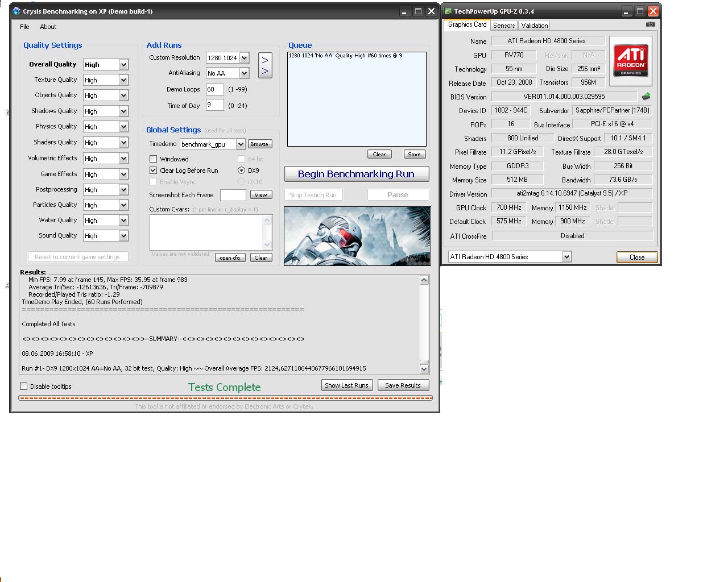Open Timedemo benchmark_gpu dropdown
This screenshot has width=728, height=582.
coord(241,144)
